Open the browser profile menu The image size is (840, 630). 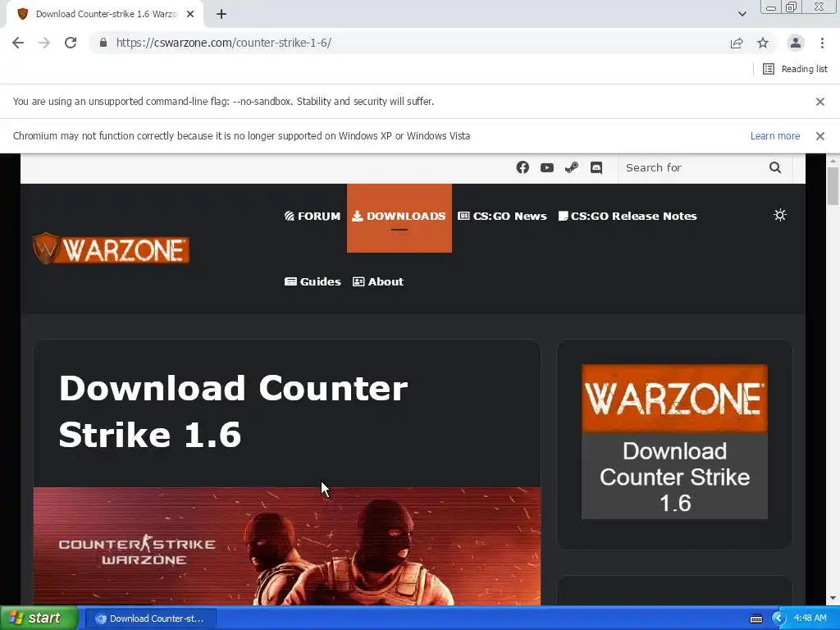796,43
